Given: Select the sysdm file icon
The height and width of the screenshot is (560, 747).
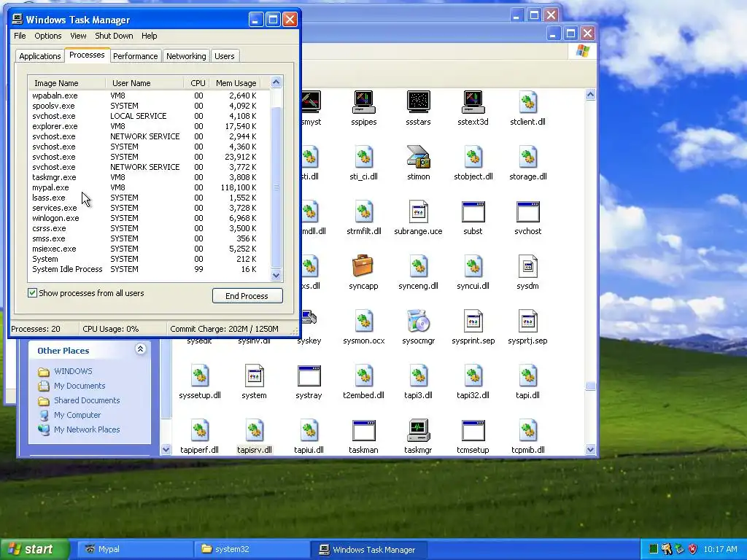Looking at the screenshot, I should tap(528, 266).
